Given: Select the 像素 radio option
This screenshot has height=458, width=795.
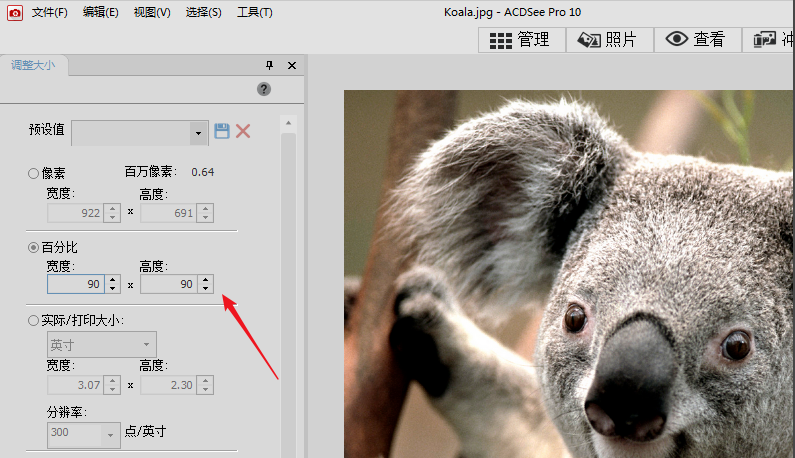Looking at the screenshot, I should [x=34, y=173].
